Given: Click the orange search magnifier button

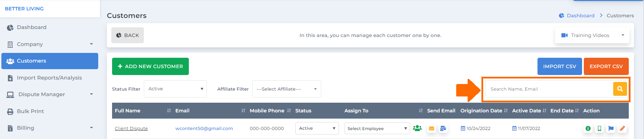Looking at the screenshot, I should [620, 89].
